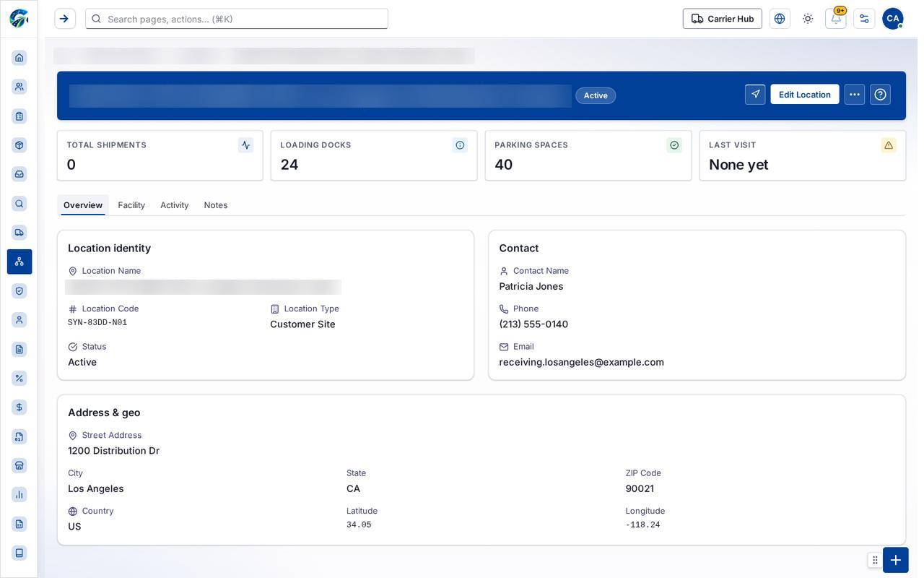Open the Carrier Hub button
The height and width of the screenshot is (578, 924).
pos(723,19)
